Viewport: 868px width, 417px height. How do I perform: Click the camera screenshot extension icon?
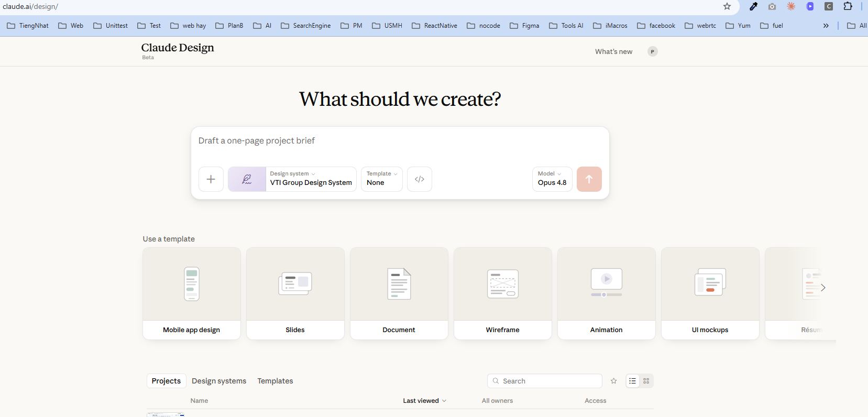pos(772,6)
